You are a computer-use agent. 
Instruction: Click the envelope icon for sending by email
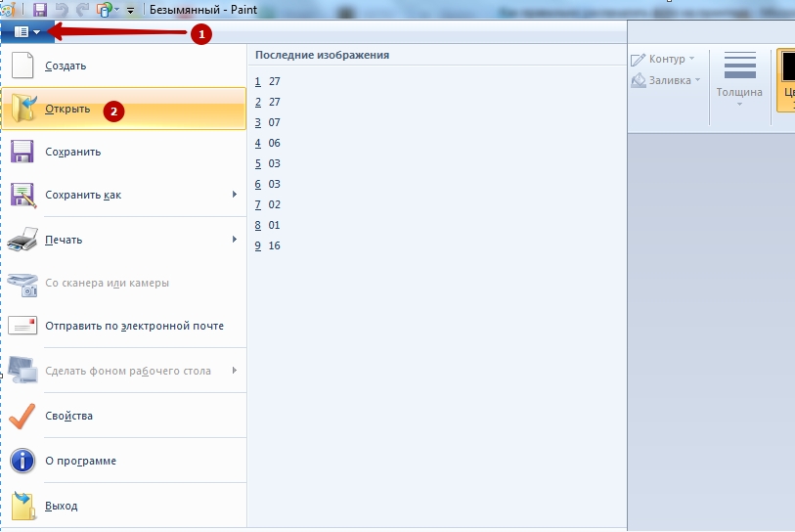22,326
